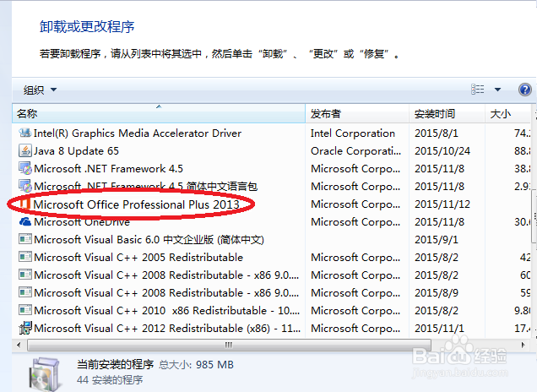Select Microsoft Office Professional Plus 2013
The image size is (537, 392).
point(136,204)
